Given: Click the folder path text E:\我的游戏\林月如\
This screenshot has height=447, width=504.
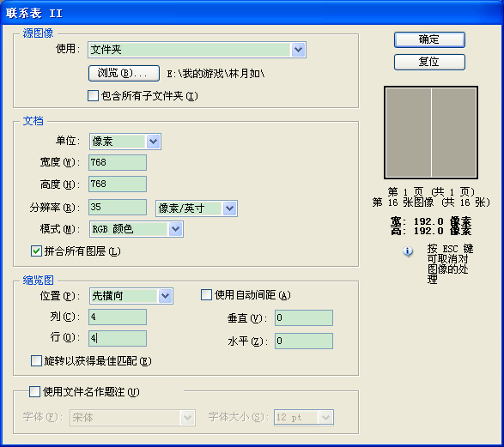Looking at the screenshot, I should (216, 74).
